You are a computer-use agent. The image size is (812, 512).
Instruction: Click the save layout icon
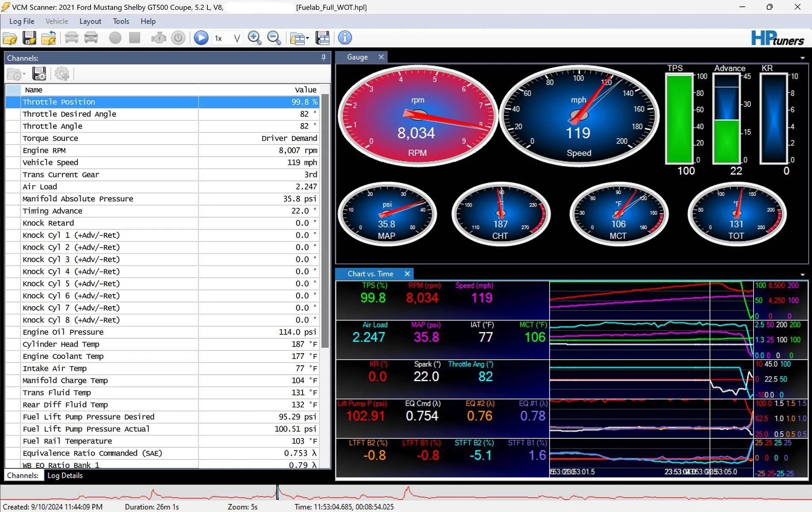point(323,38)
